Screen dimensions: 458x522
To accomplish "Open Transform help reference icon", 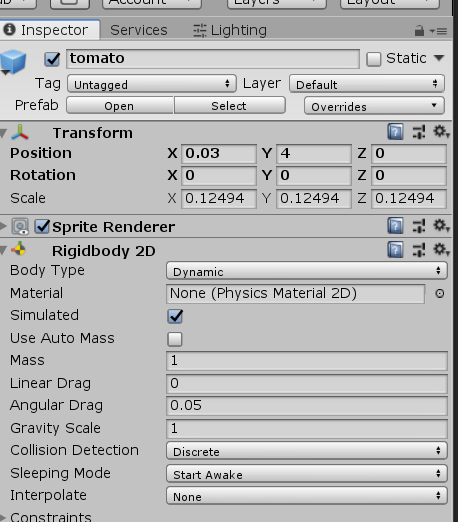I will 395,132.
